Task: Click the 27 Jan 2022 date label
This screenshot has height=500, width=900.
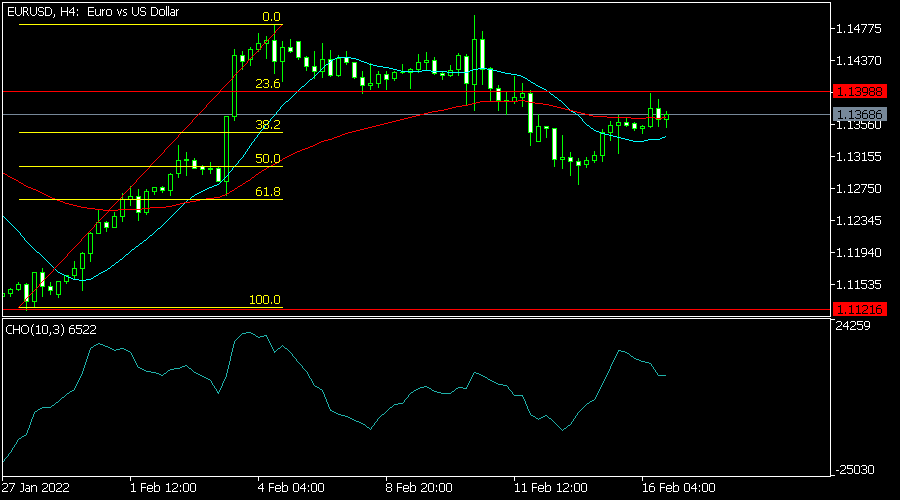Action: tap(36, 488)
